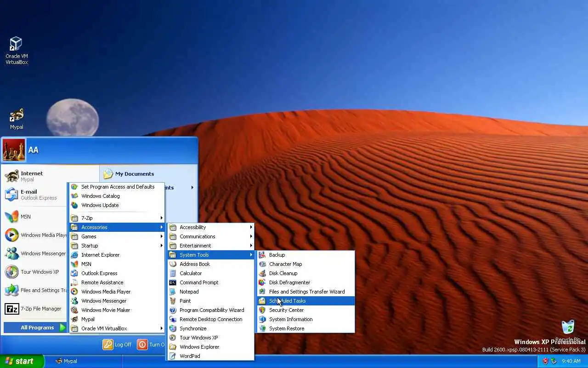Open Windows Catalog entry
The width and height of the screenshot is (588, 368).
(x=117, y=196)
